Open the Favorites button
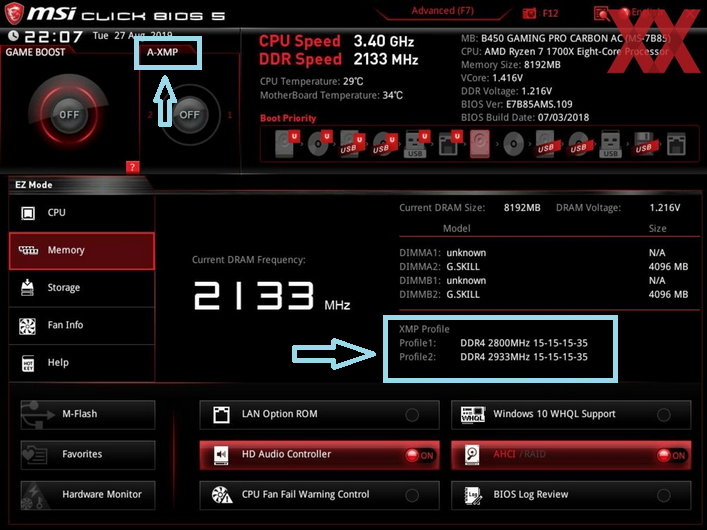This screenshot has height=530, width=707. (88, 455)
